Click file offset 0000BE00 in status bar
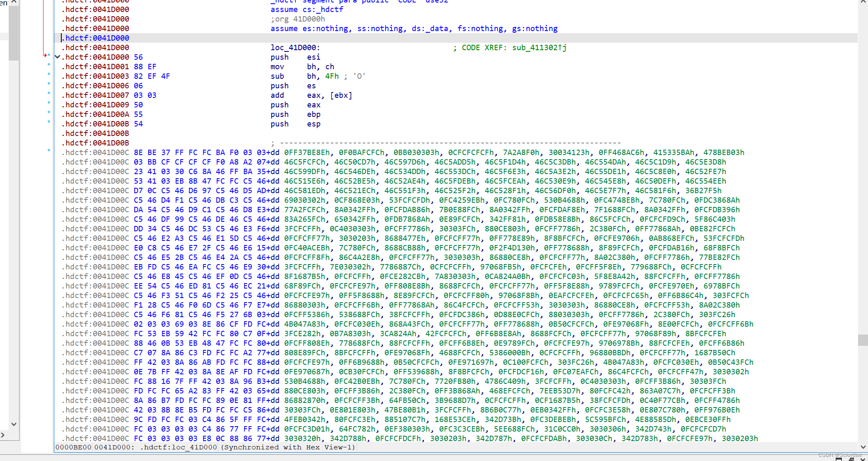 pos(73,447)
